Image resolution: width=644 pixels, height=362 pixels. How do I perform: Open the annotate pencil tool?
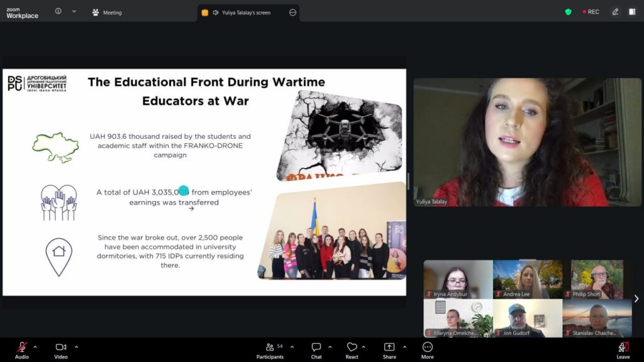615,12
